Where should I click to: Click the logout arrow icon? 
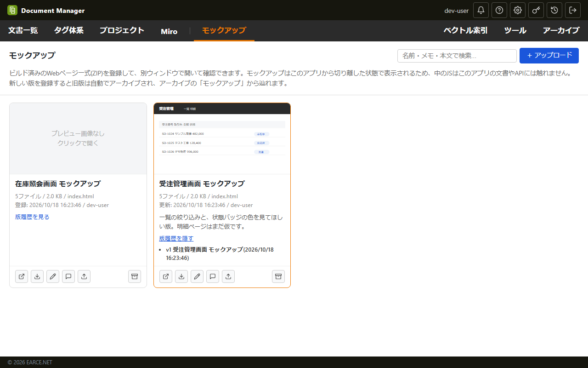[x=573, y=10]
